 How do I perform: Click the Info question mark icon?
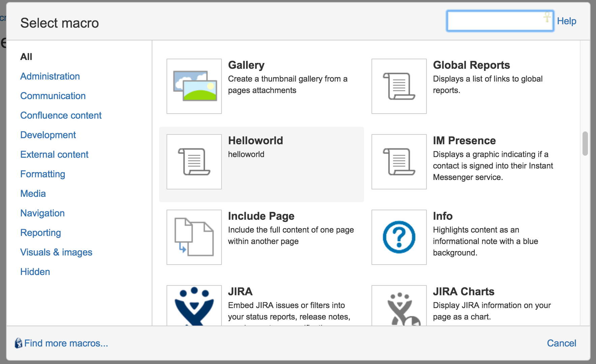tap(399, 237)
